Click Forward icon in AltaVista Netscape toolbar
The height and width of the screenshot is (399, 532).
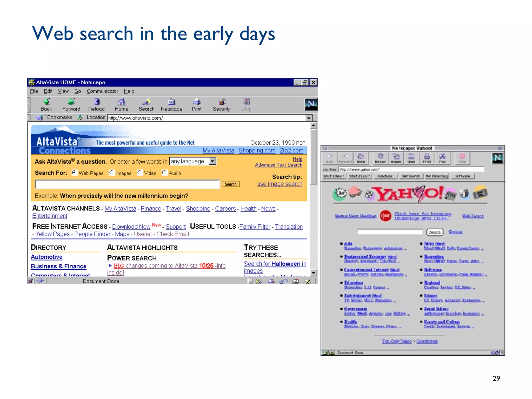click(71, 105)
